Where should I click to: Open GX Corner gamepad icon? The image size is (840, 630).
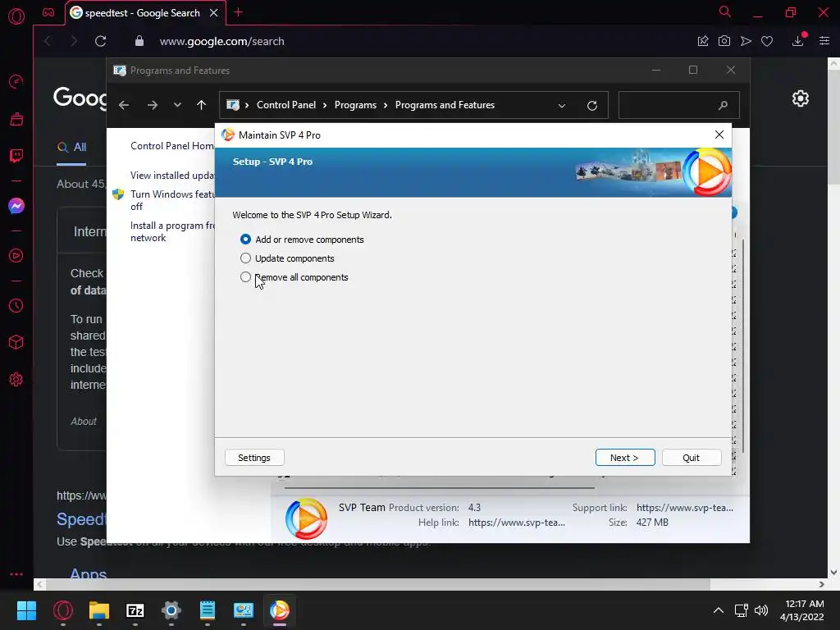tap(48, 13)
